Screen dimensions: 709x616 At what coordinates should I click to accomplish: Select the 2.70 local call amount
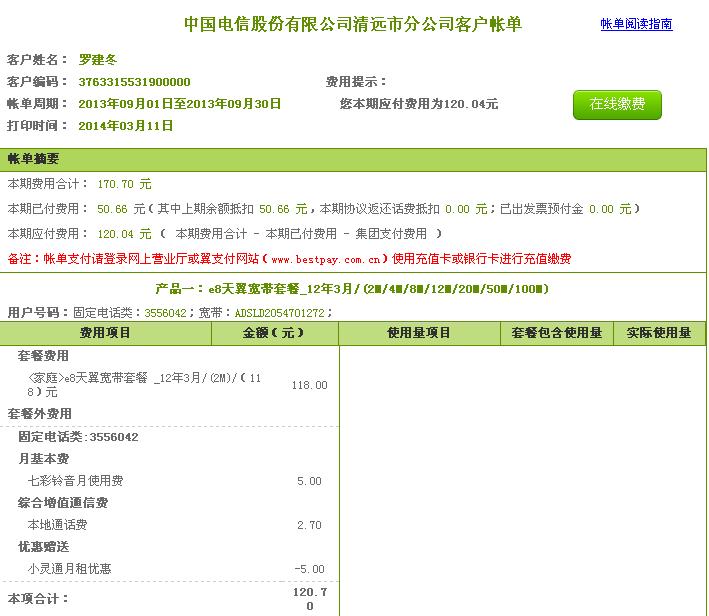click(309, 525)
